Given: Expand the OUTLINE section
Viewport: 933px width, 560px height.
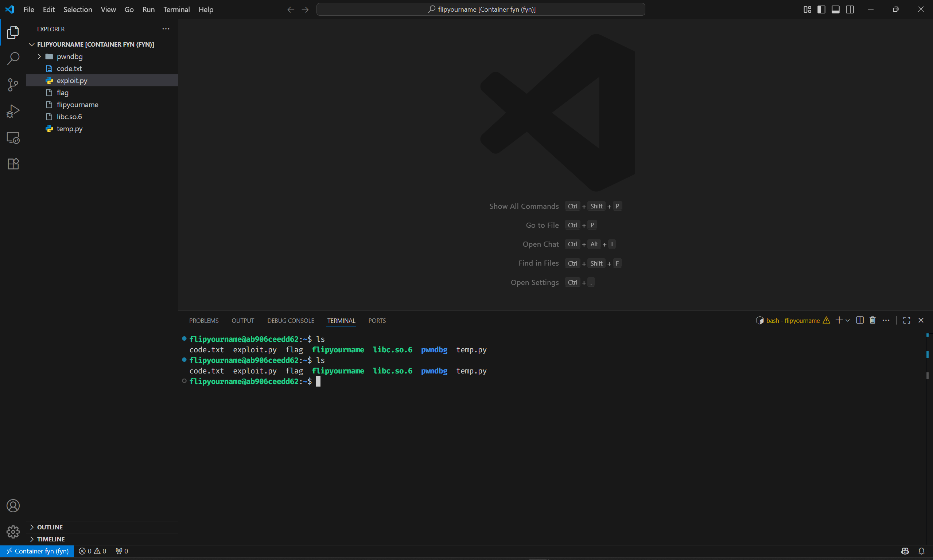Looking at the screenshot, I should click(50, 527).
